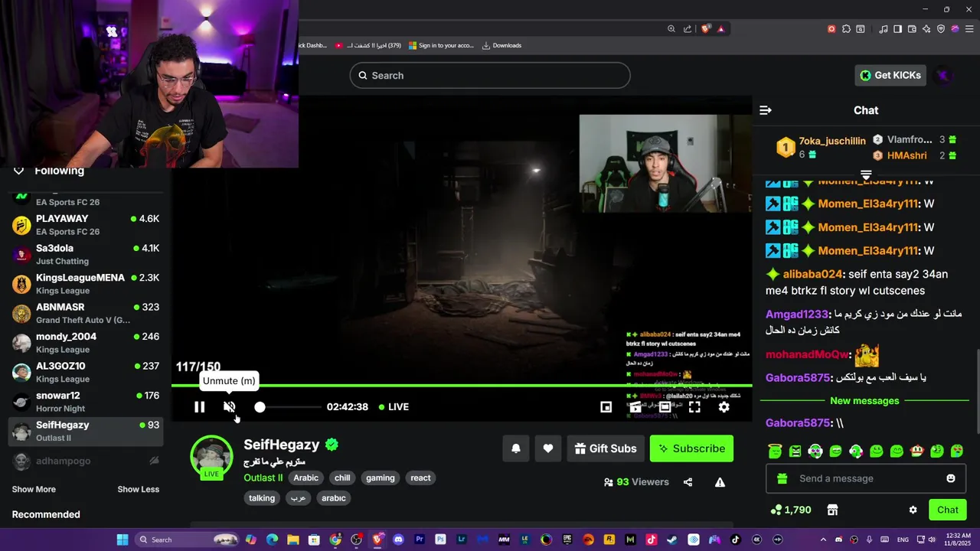The image size is (980, 551).
Task: Follow with the heart button
Action: click(x=548, y=448)
